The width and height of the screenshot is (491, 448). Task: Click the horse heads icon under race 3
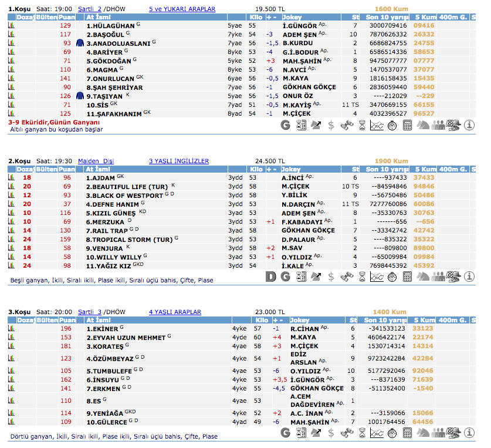click(423, 433)
